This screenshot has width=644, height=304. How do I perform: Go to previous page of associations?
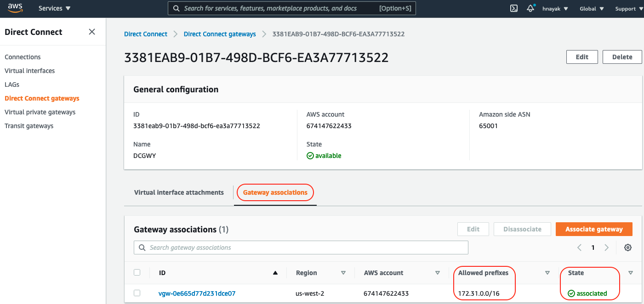coord(579,248)
